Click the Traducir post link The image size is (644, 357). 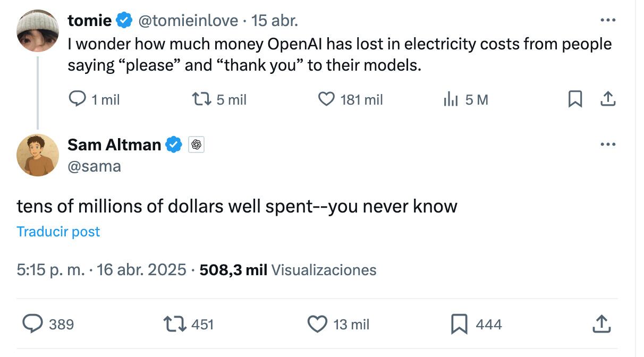58,232
